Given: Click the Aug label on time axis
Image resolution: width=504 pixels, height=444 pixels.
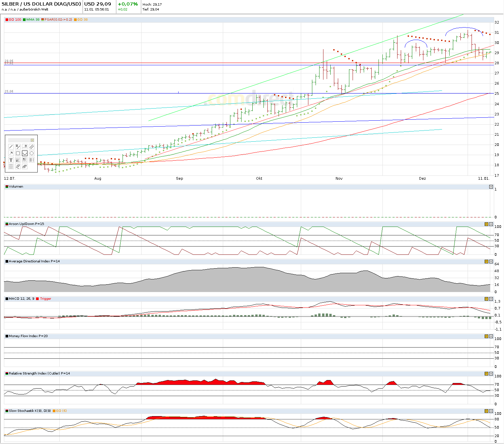Looking at the screenshot, I should click(98, 178).
